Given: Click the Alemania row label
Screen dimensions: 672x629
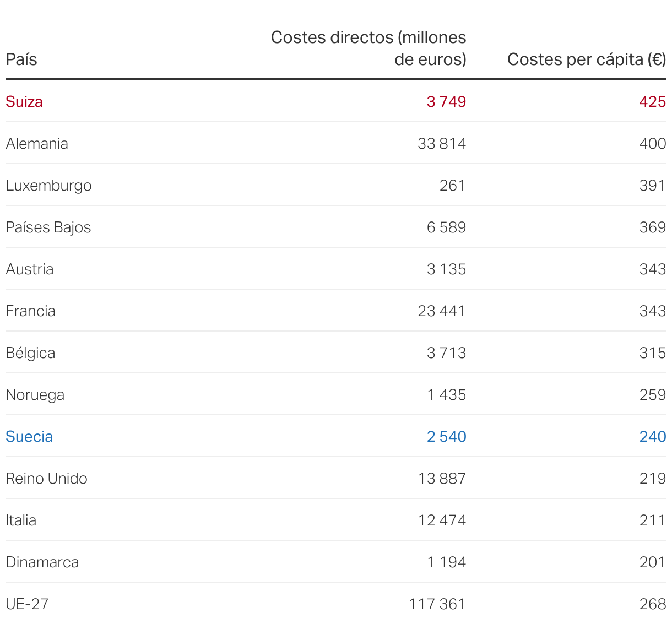Looking at the screenshot, I should pos(37,144).
